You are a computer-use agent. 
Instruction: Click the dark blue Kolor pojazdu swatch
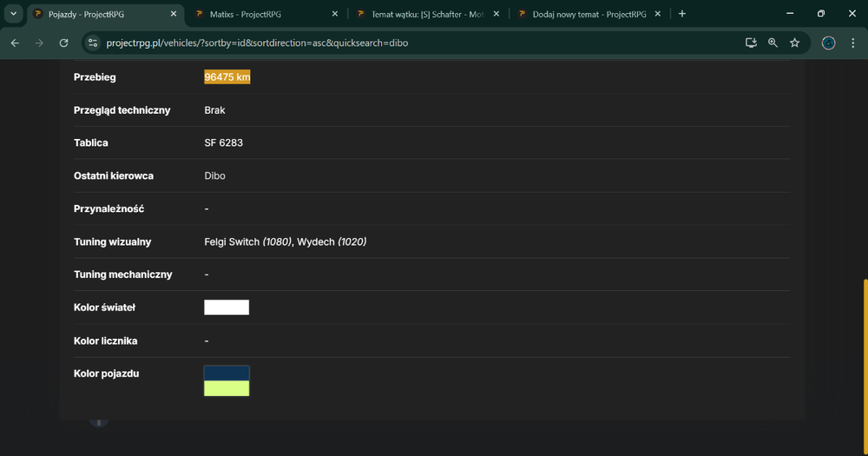(x=227, y=373)
